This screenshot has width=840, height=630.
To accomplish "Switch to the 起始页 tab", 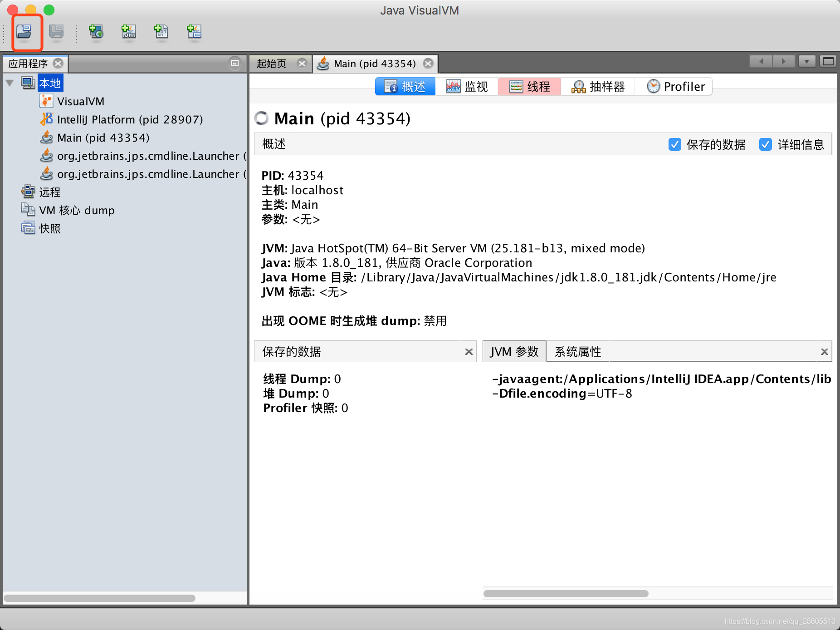I will click(x=272, y=64).
